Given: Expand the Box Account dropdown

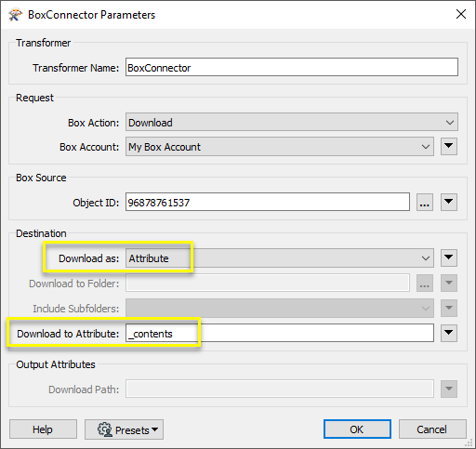Looking at the screenshot, I should tap(280, 147).
